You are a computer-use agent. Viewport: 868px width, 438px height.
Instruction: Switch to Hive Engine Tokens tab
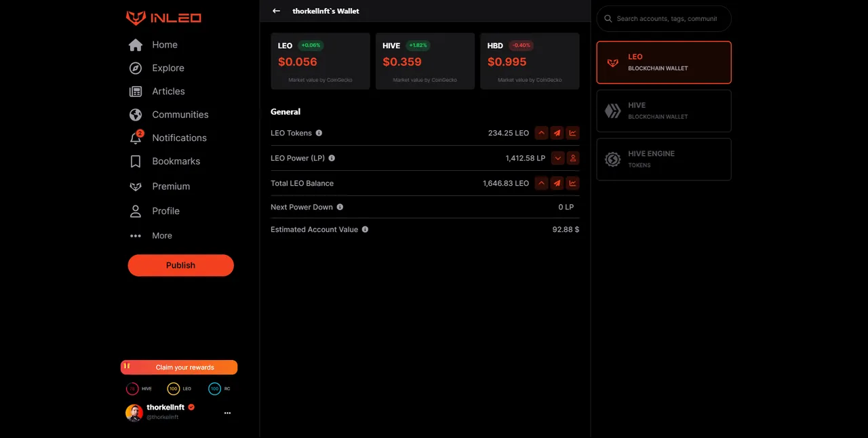point(664,159)
